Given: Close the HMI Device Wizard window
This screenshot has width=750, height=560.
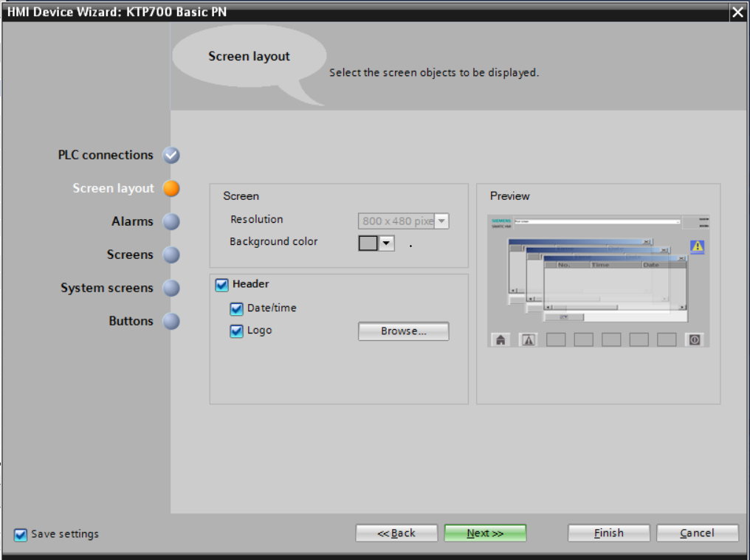Looking at the screenshot, I should tap(737, 12).
